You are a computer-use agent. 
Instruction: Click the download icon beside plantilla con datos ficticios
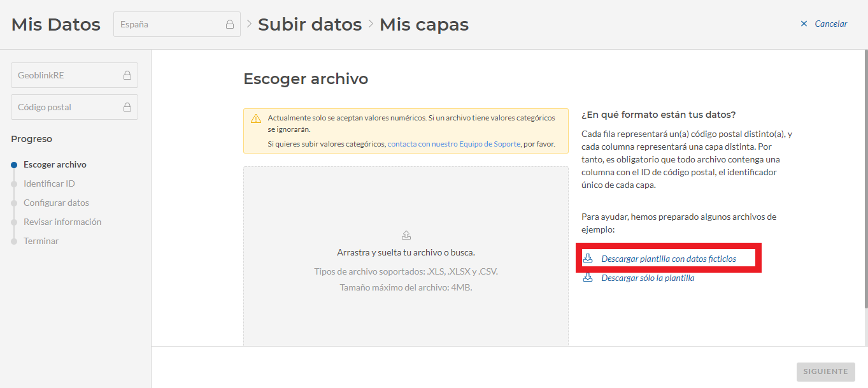tap(588, 257)
